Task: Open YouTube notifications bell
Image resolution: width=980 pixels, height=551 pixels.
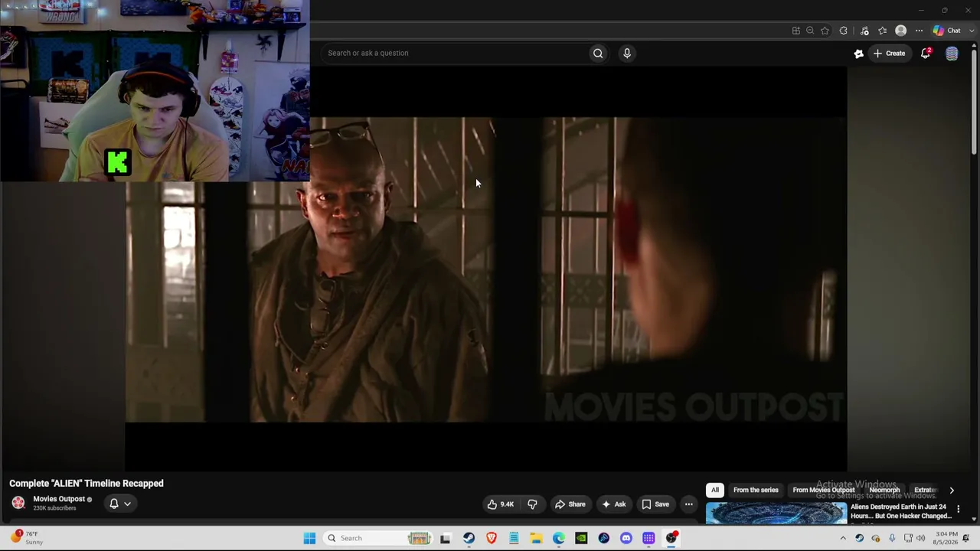Action: [926, 53]
